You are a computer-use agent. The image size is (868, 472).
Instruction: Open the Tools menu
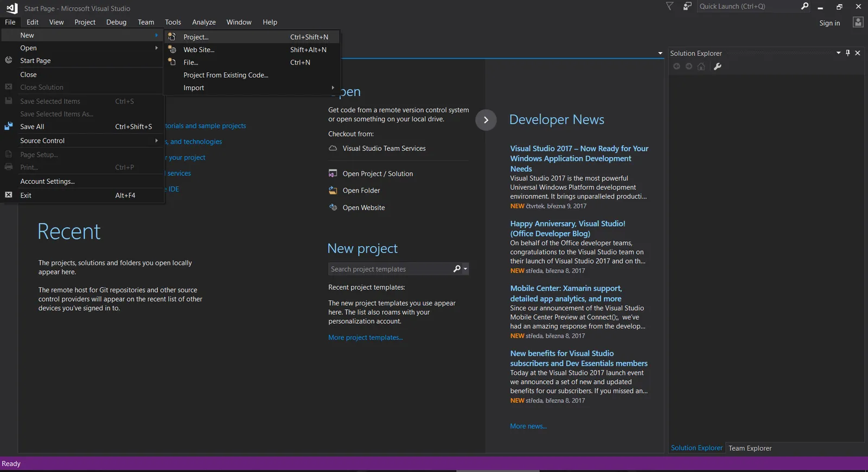(173, 22)
